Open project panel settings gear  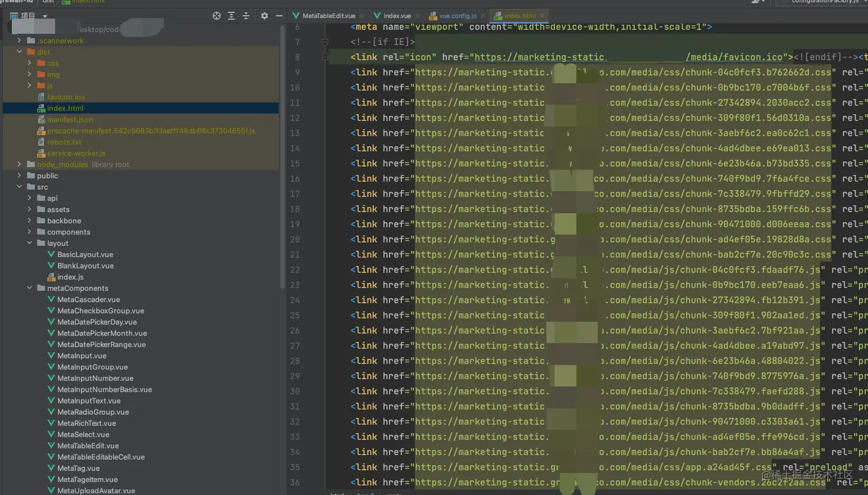(264, 16)
